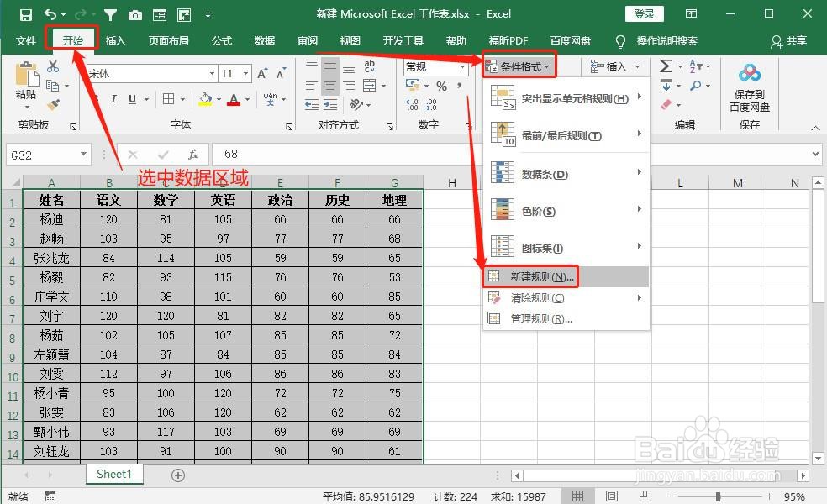Screen dimensions: 827x504
Task: Click the filter funnel icon in Quick Access Toolbar
Action: 110,14
